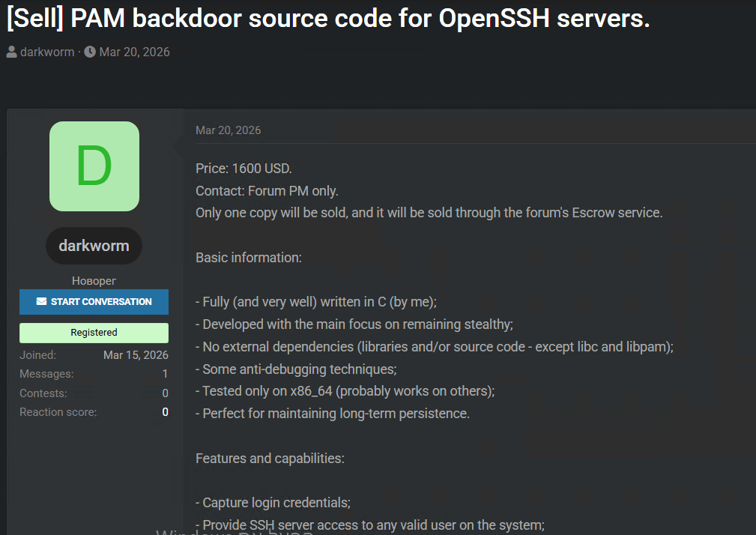Viewport: 756px width, 535px height.
Task: Click the 'Messages:' label
Action: pyautogui.click(x=46, y=374)
